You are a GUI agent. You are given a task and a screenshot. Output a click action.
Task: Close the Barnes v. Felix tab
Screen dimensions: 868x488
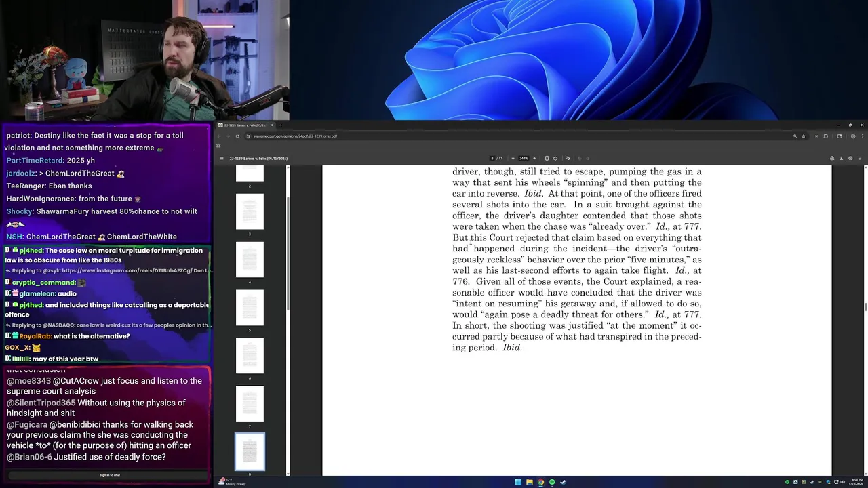[x=271, y=125]
